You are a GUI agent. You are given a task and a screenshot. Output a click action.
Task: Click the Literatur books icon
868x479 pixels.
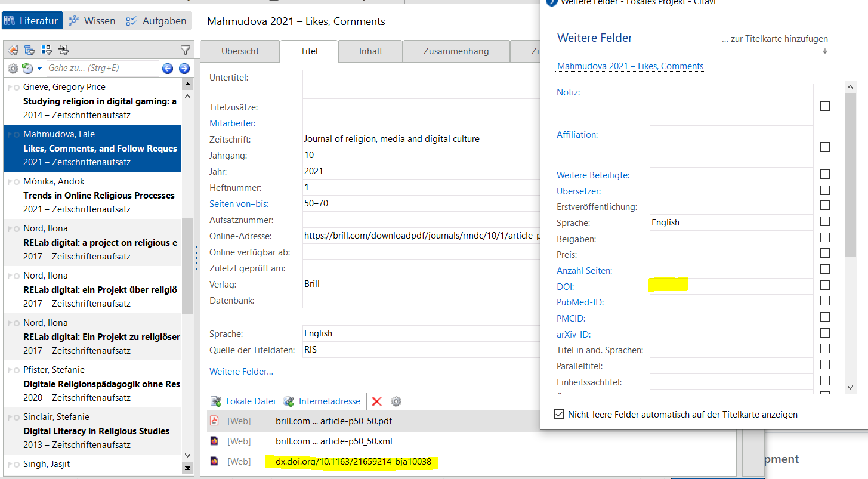tap(10, 21)
